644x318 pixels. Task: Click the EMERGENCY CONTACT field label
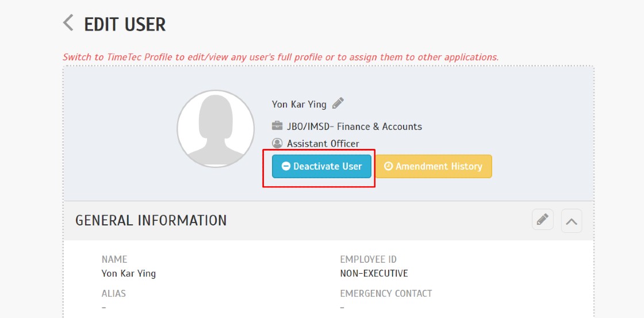coord(386,294)
